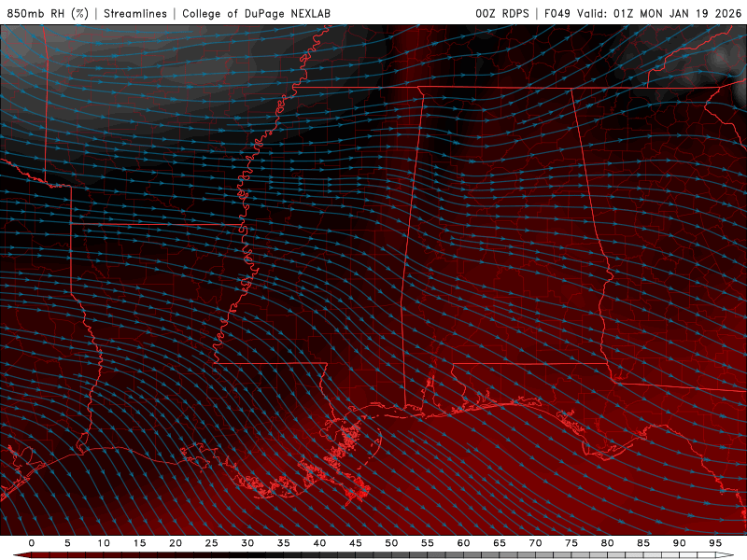Click the colorbar label "65"

point(500,543)
